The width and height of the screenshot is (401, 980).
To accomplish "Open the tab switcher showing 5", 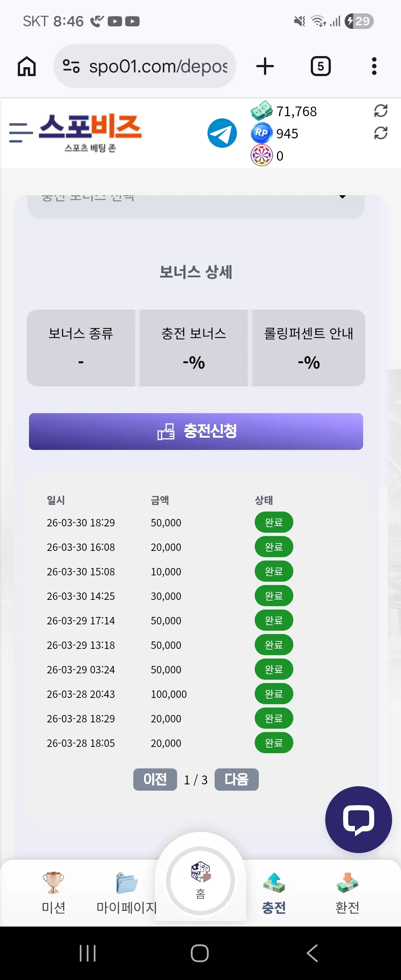I will tap(320, 66).
